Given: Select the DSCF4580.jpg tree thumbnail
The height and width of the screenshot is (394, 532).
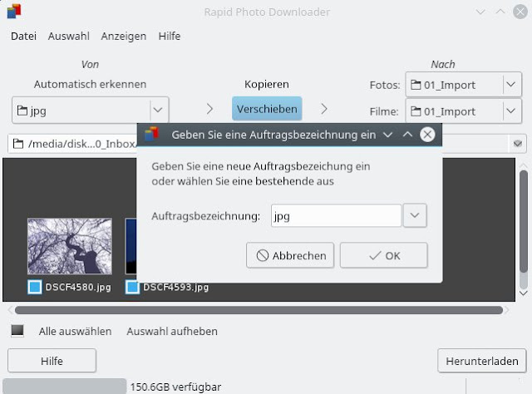Looking at the screenshot, I should pyautogui.click(x=70, y=246).
